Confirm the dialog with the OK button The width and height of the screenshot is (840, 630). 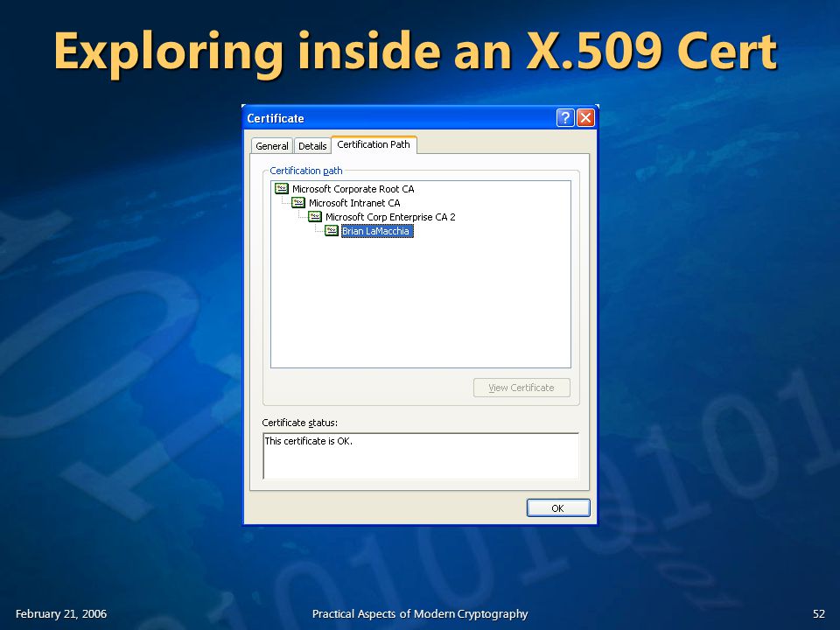558,507
